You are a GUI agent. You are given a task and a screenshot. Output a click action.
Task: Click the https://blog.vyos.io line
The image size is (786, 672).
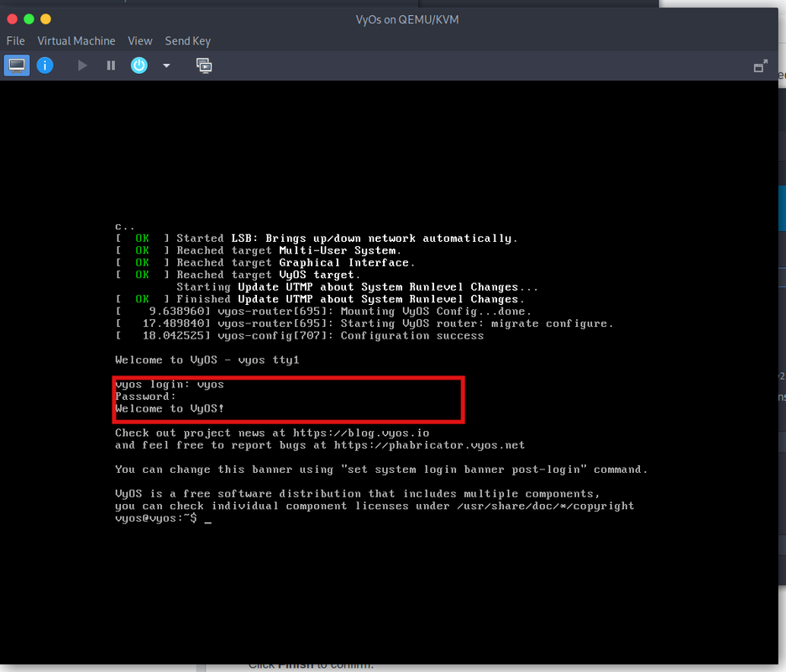click(272, 433)
